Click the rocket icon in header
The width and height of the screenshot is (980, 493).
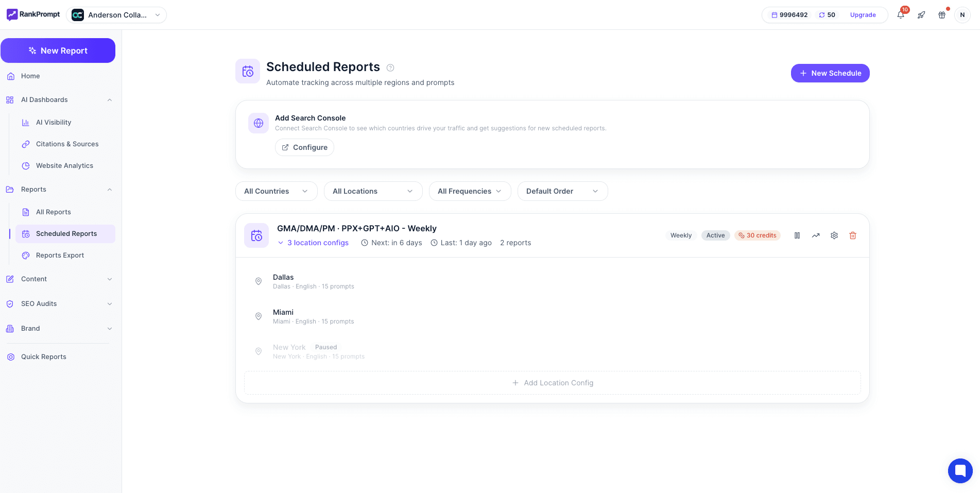(921, 15)
